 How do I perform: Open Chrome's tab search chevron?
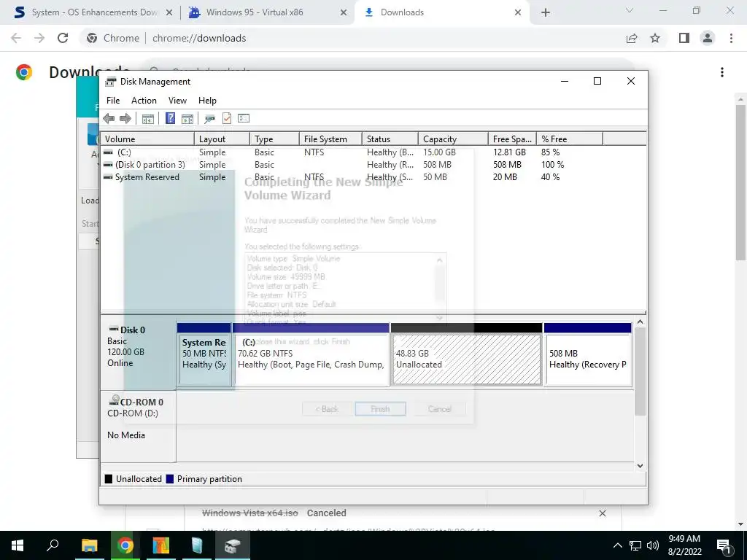click(630, 10)
